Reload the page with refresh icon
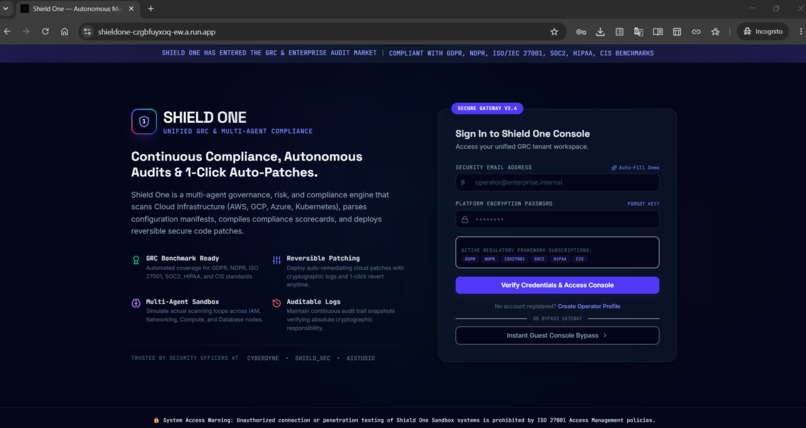806x428 pixels. coord(45,32)
